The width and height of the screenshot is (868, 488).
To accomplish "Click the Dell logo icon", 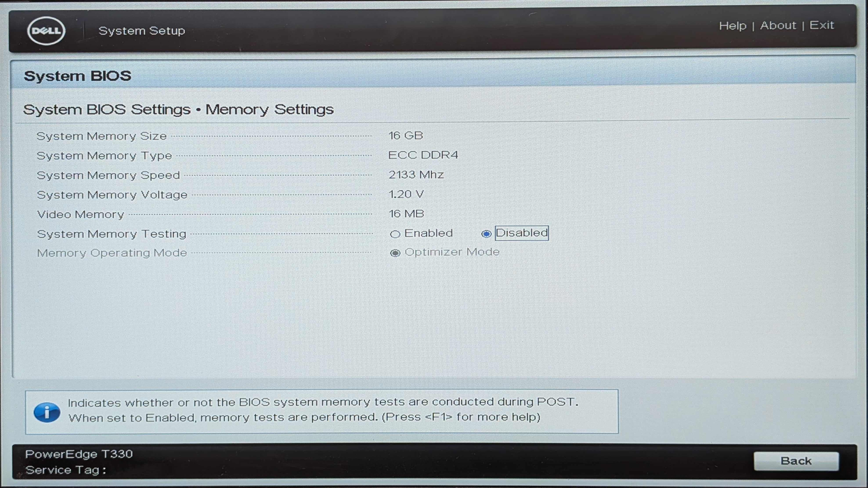I will point(46,31).
